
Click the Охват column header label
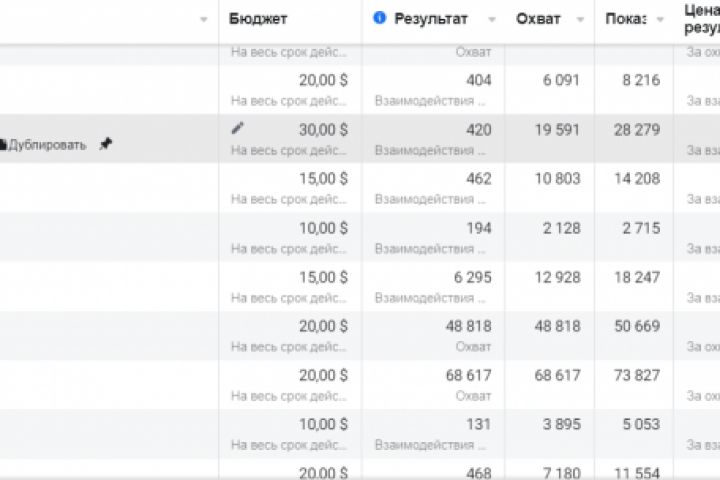(x=538, y=19)
